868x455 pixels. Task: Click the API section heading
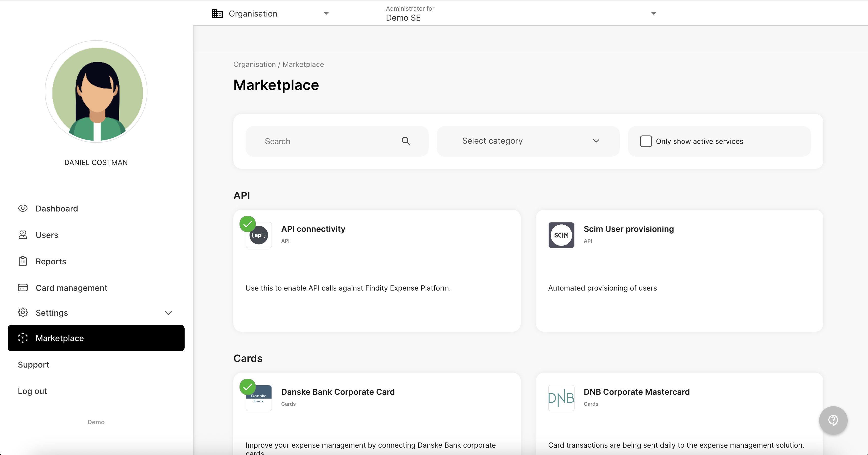click(x=242, y=195)
